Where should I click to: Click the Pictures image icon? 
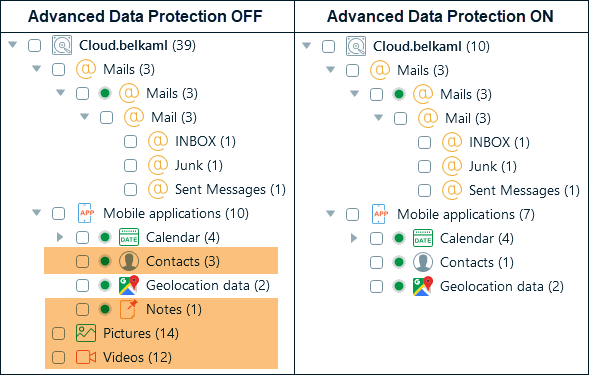coord(86,333)
